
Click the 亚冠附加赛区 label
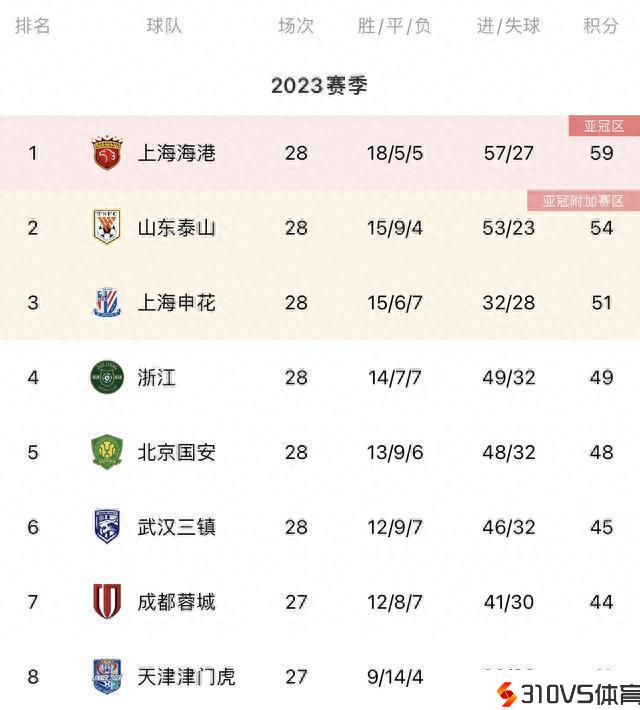(x=583, y=201)
